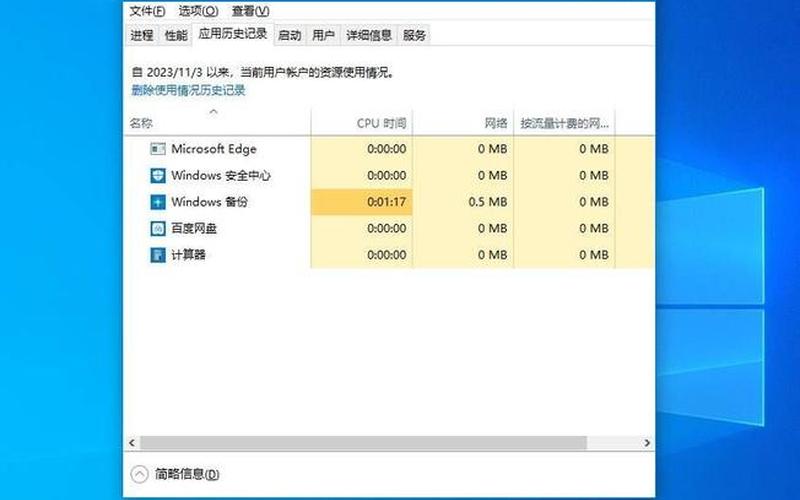Switch to the 进程 tab

[x=142, y=35]
